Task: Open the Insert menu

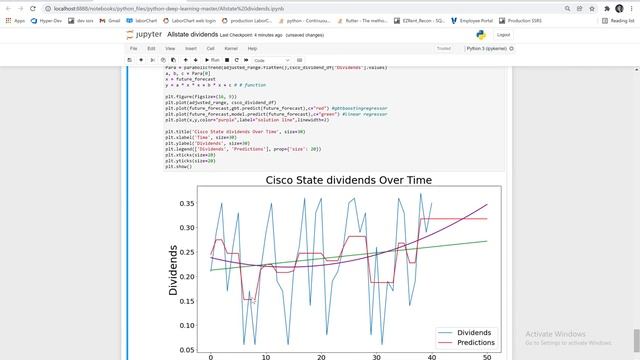Action: coord(191,48)
